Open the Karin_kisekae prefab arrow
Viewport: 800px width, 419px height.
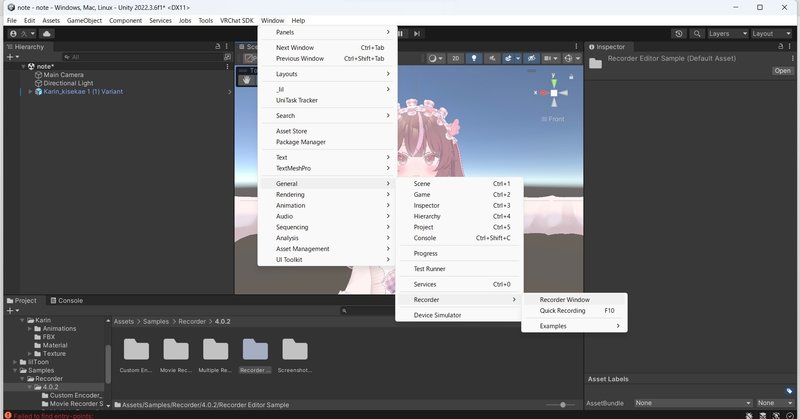pos(230,92)
